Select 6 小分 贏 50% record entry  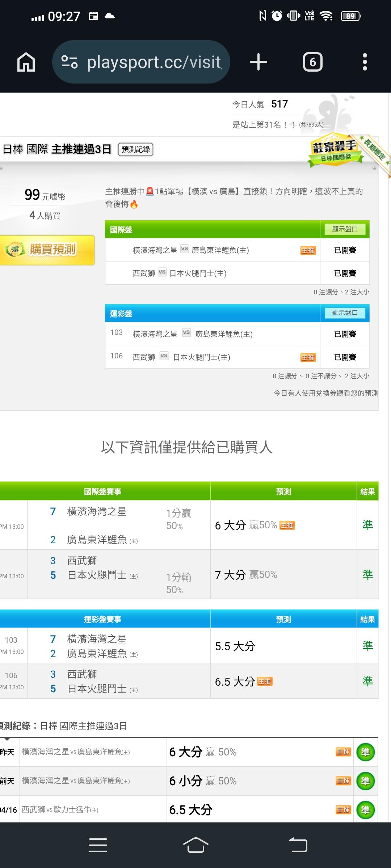coord(203,781)
